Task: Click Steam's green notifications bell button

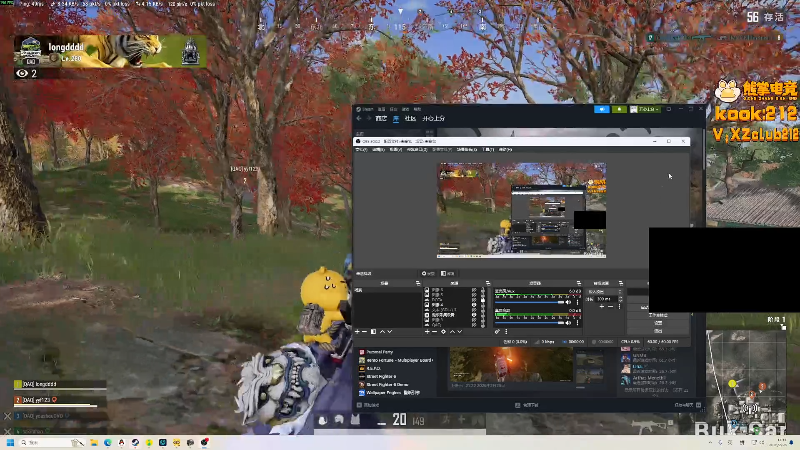Action: click(619, 109)
